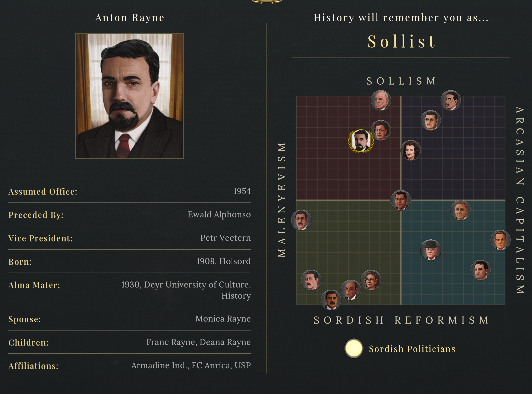Click 'Armadine Ind., FC Anrica, USP'
Viewport: 532px width, 394px height.
pyautogui.click(x=191, y=365)
